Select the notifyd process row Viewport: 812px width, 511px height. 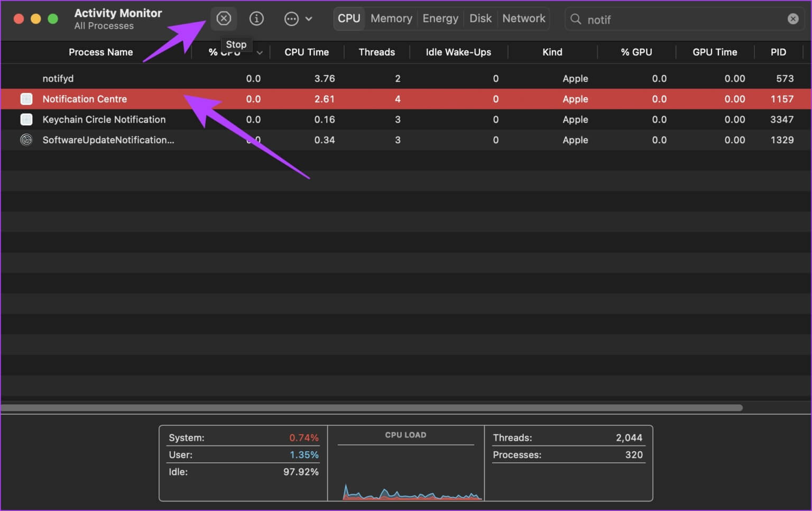pos(406,78)
